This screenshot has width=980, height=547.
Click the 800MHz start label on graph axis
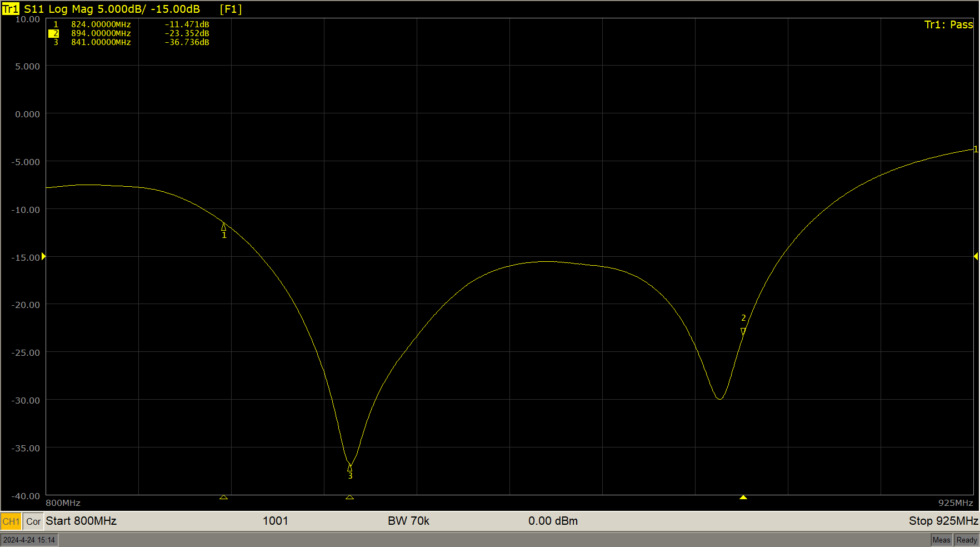tap(63, 503)
